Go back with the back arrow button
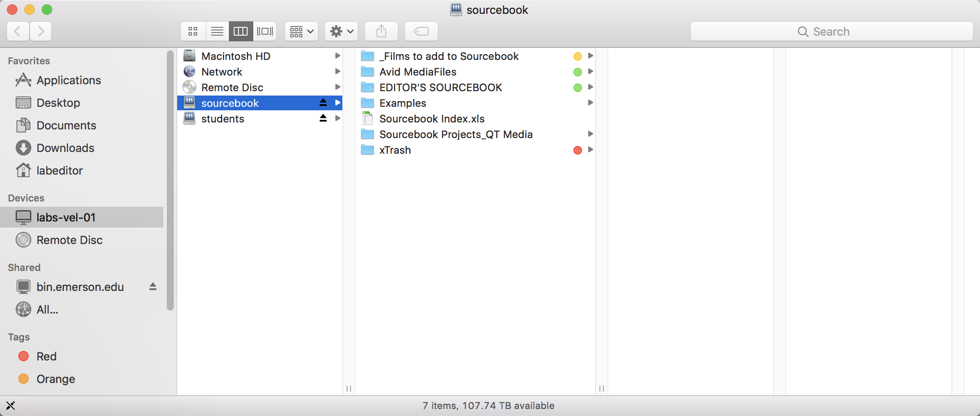This screenshot has height=416, width=980. coord(18,31)
